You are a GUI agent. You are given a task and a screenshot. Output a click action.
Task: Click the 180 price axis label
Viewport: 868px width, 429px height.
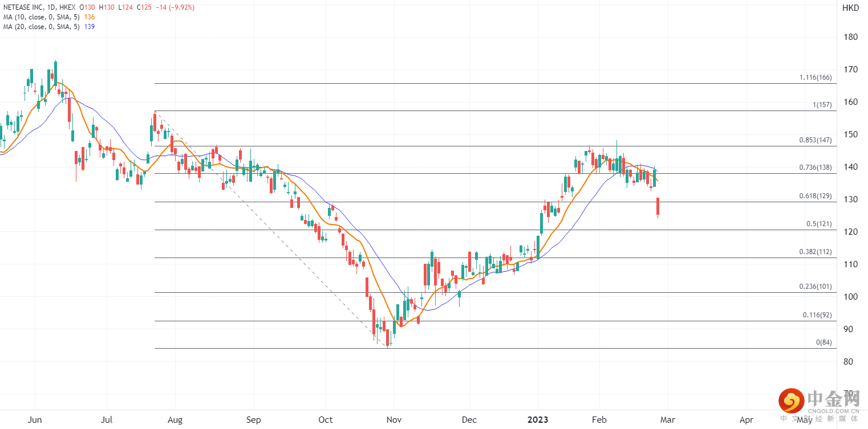click(x=850, y=37)
